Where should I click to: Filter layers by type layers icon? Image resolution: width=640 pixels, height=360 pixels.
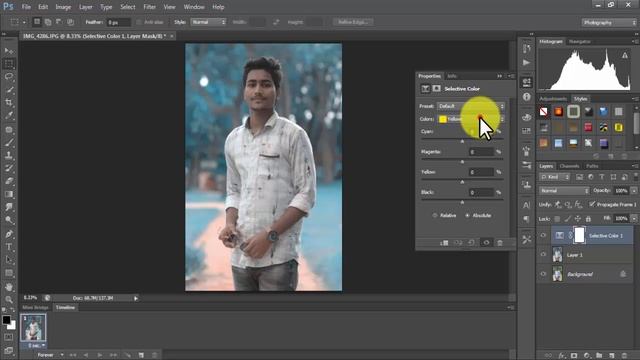tap(602, 177)
